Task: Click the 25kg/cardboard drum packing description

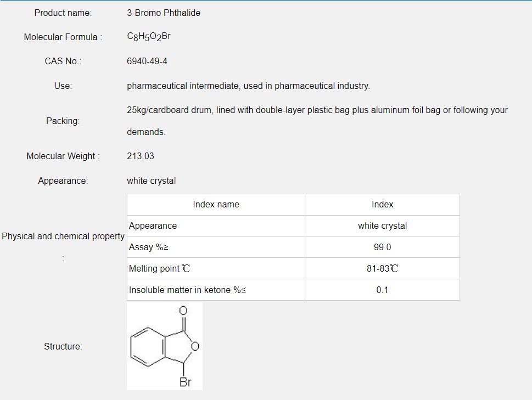Action: click(317, 110)
